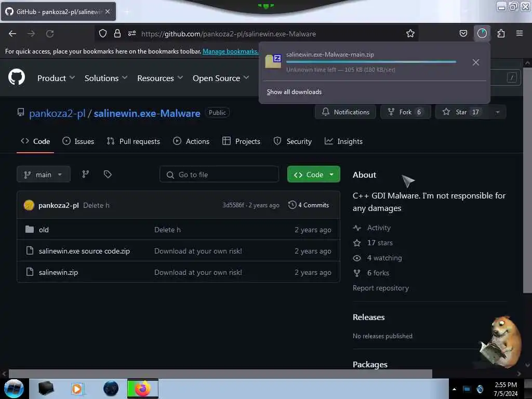Image resolution: width=532 pixels, height=399 pixels.
Task: Open the Windows Start orb
Action: pos(14,389)
